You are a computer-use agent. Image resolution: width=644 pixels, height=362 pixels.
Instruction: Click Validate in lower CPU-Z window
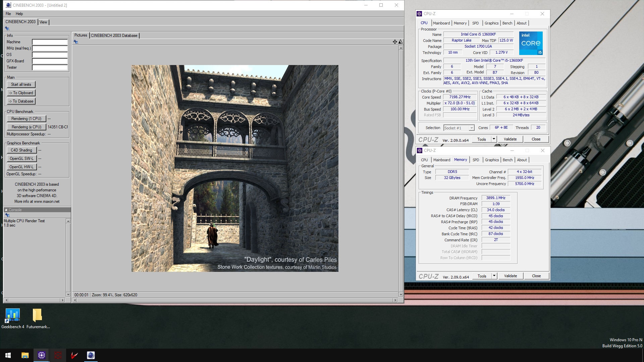pyautogui.click(x=511, y=276)
